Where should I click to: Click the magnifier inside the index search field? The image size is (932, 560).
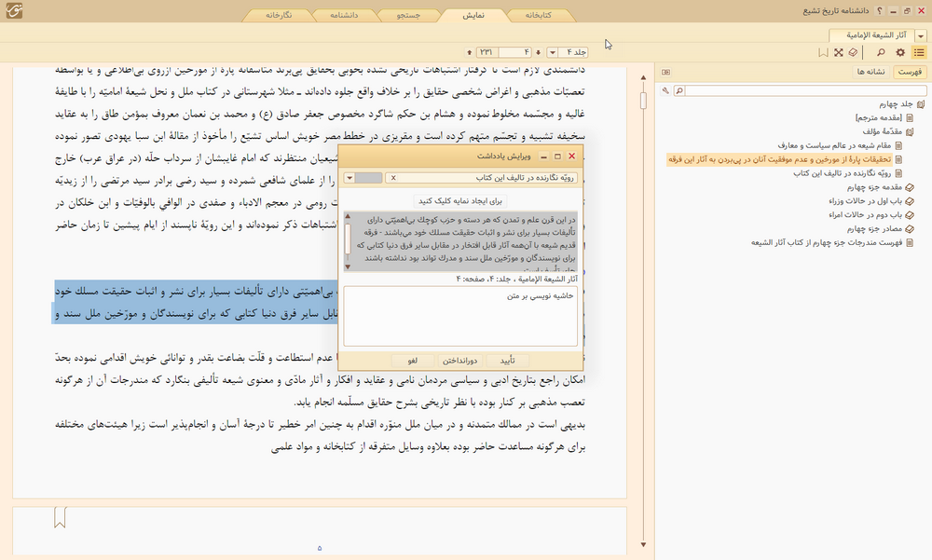pos(679,91)
